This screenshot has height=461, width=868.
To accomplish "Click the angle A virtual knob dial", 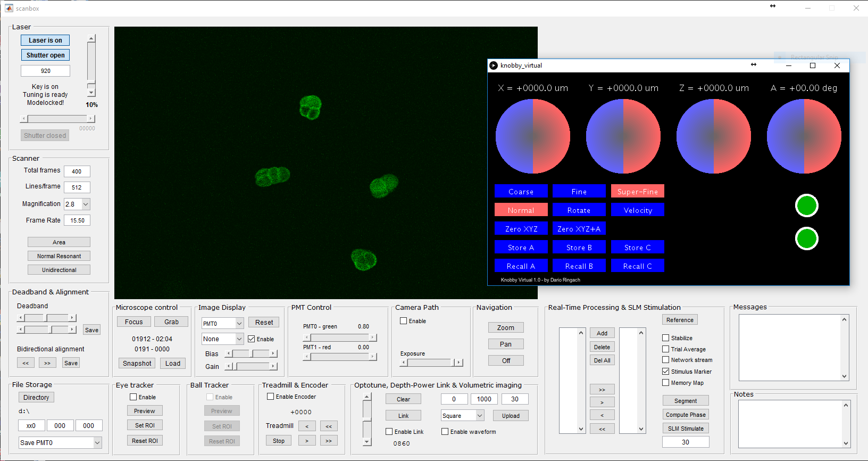I will pos(804,136).
